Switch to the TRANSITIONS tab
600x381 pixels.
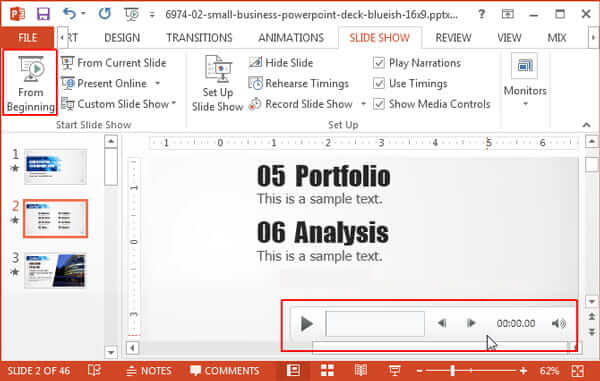pos(199,37)
